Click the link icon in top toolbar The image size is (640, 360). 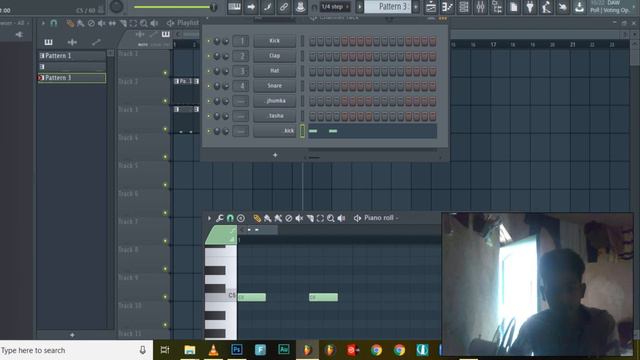(x=284, y=7)
